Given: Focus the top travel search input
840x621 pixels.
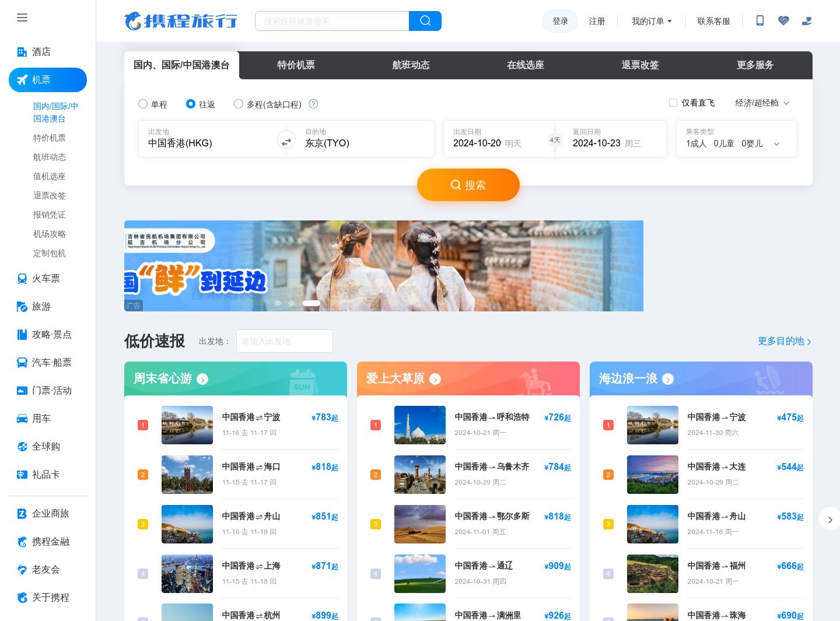Looking at the screenshot, I should 332,21.
